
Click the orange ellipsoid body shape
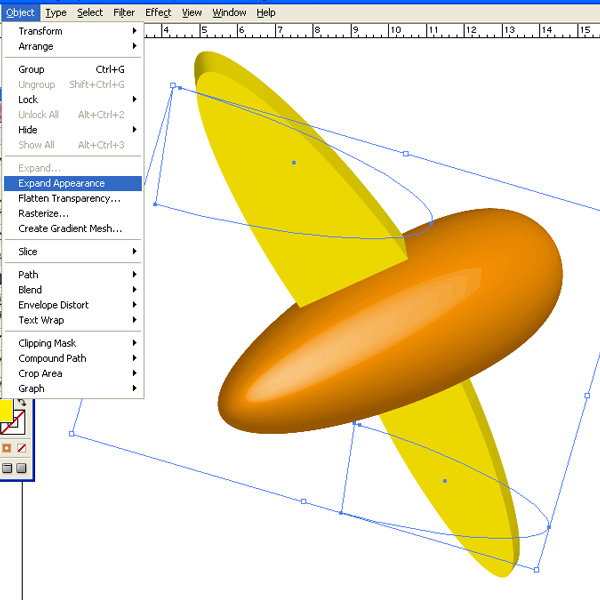click(390, 321)
